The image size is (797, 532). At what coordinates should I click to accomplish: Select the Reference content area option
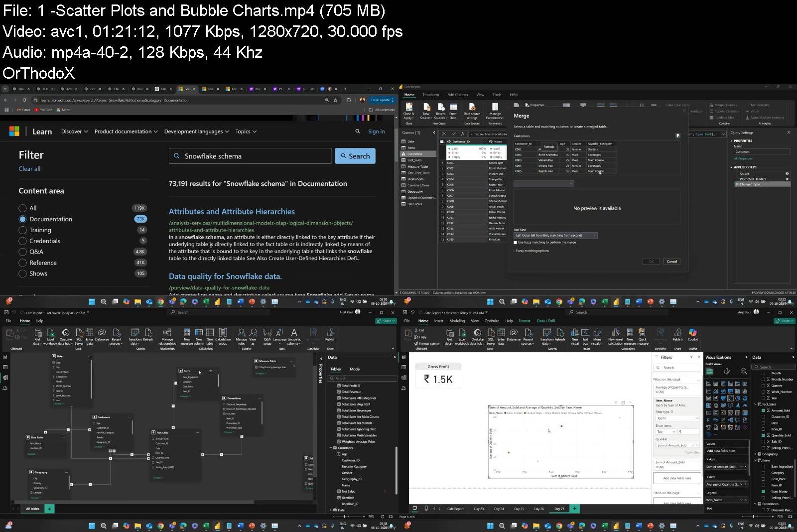(22, 263)
